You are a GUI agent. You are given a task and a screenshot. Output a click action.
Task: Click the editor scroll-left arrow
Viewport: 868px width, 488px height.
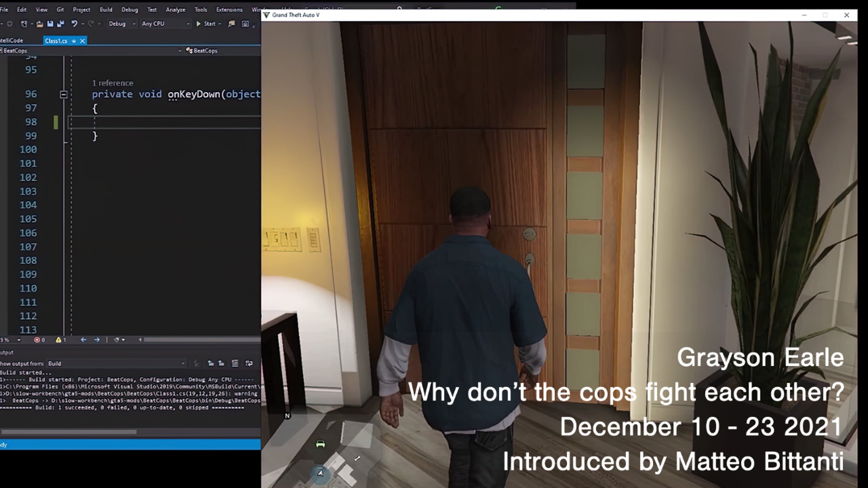point(140,340)
